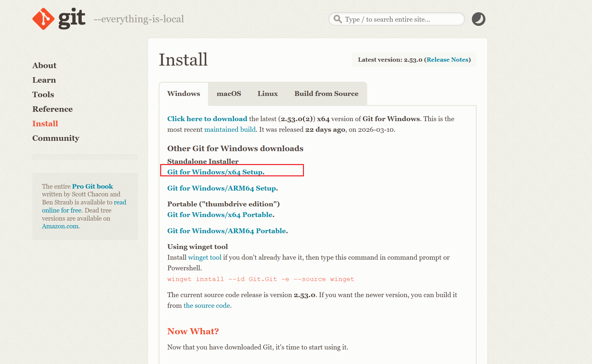
Task: Go to the Learn section
Action: [x=44, y=80]
